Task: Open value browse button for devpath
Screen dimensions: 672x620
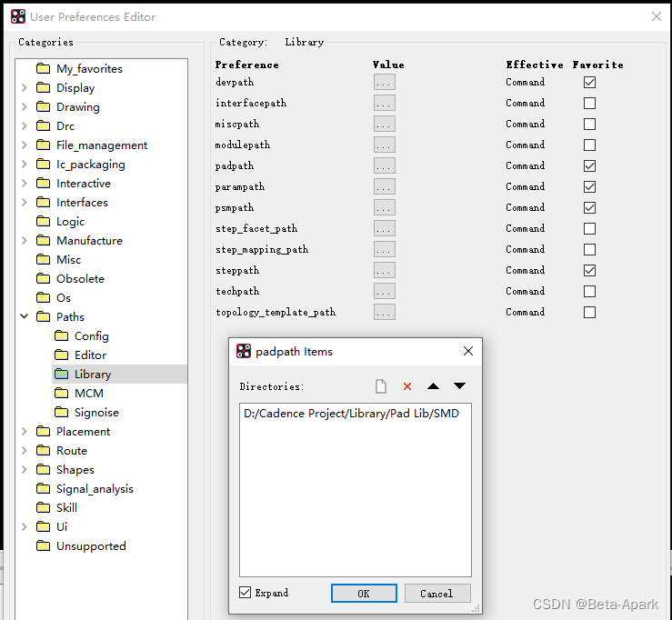Action: pyautogui.click(x=384, y=82)
